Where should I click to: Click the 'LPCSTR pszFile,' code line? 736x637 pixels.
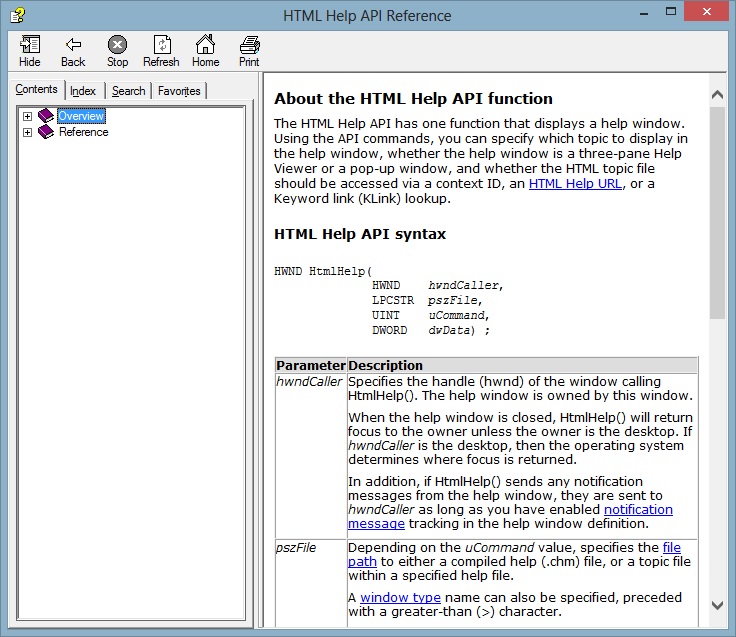point(427,300)
